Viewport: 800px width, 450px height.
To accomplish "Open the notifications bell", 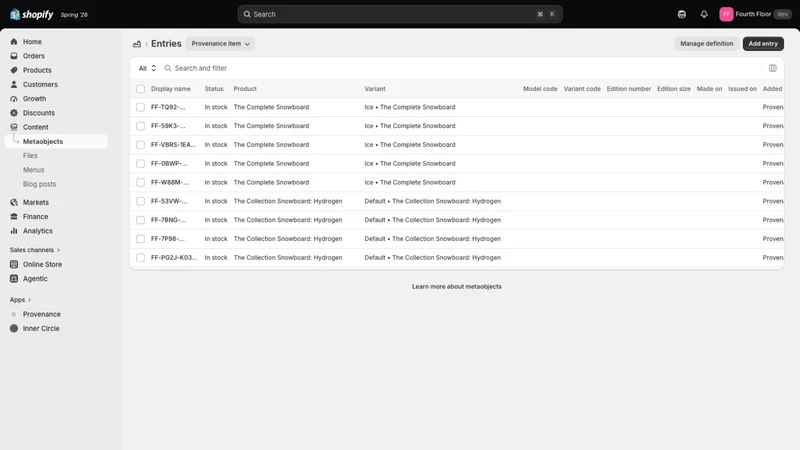I will tap(704, 14).
